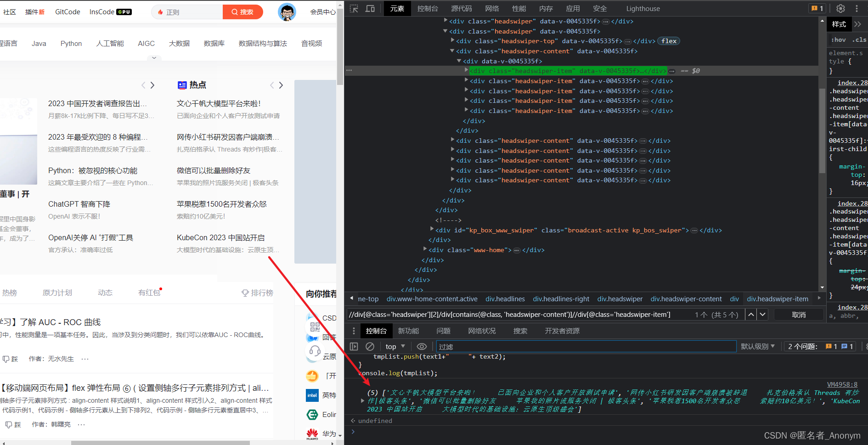Open console drawer three-dot menu
The image size is (868, 445).
(353, 331)
